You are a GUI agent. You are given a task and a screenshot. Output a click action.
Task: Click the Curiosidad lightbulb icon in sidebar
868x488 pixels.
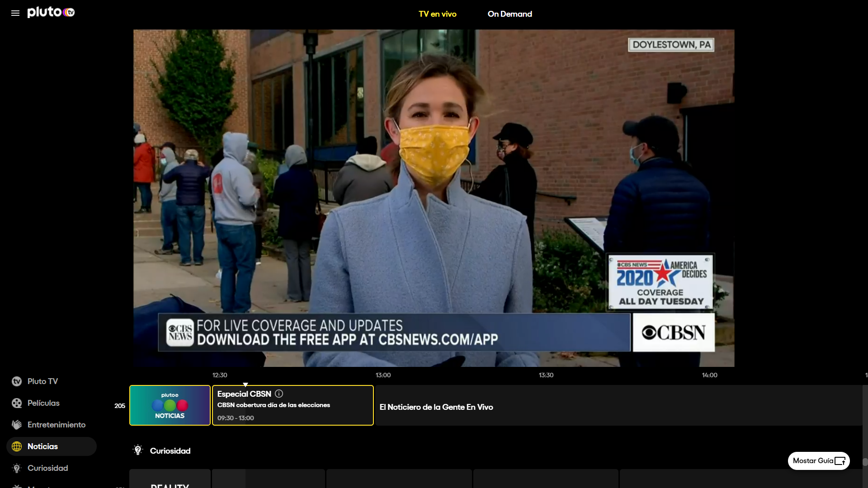17,468
